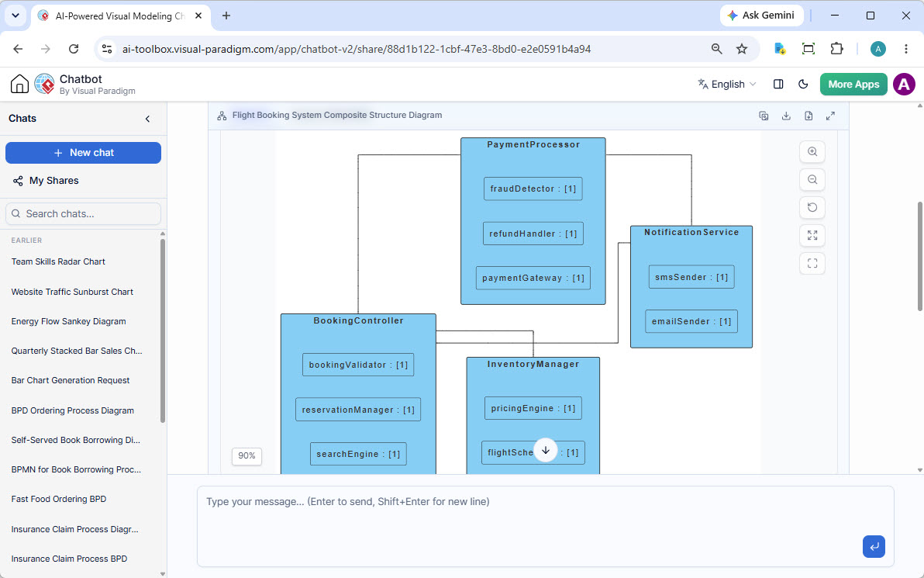Enter fullscreen with corner-brackets icon

point(812,264)
